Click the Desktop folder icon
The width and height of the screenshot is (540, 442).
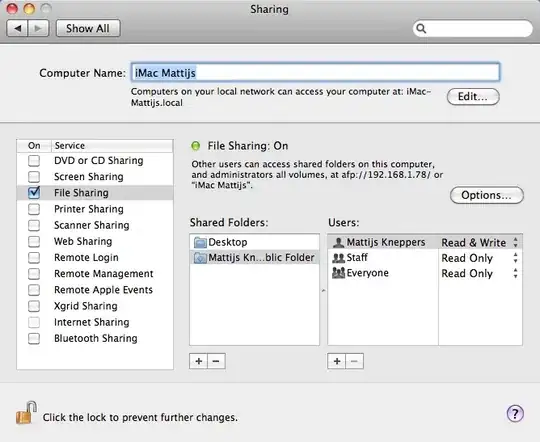[x=200, y=243]
